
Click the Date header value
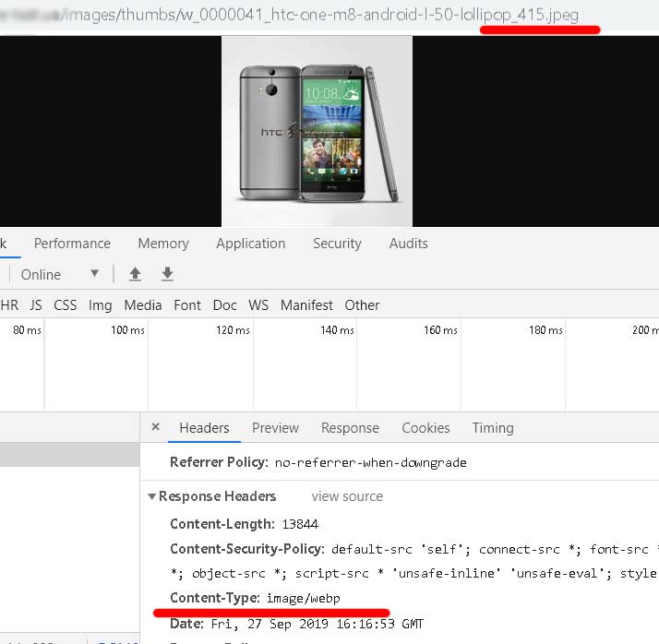pos(318,624)
